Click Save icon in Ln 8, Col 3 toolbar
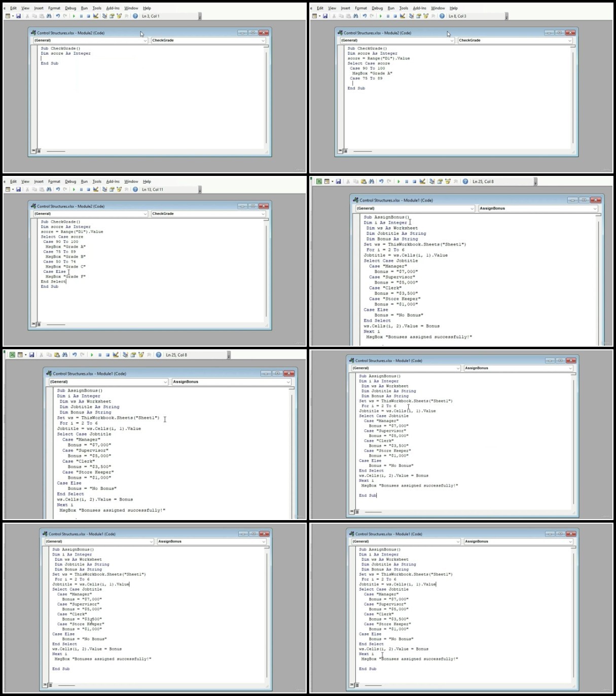 click(x=325, y=16)
